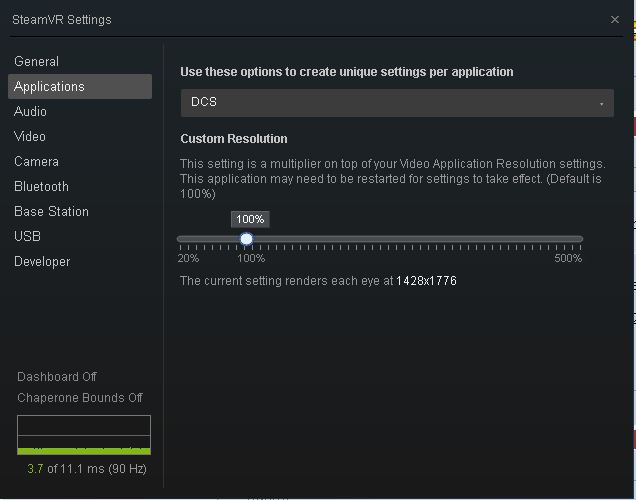This screenshot has width=636, height=500.
Task: Toggle the Dashboard Off status
Action: point(57,377)
